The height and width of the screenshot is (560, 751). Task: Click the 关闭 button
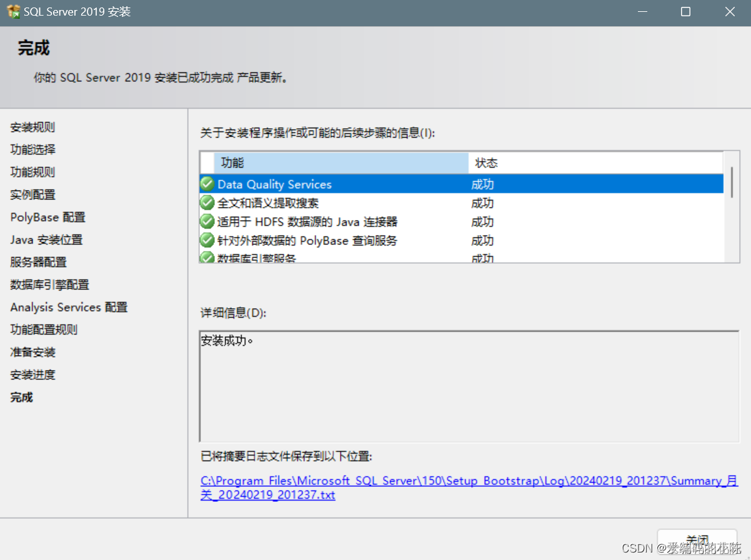pyautogui.click(x=697, y=540)
